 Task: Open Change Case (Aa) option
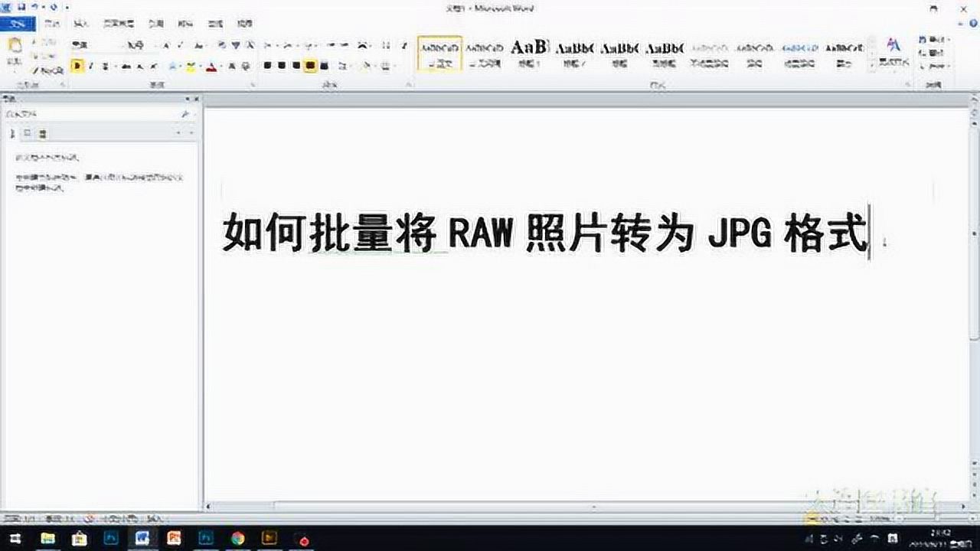pos(201,45)
